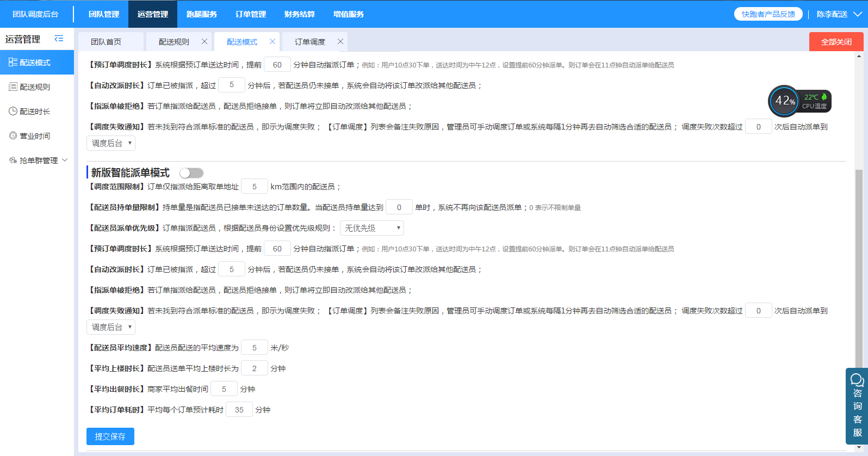Close the 配送规则 tab

[204, 41]
